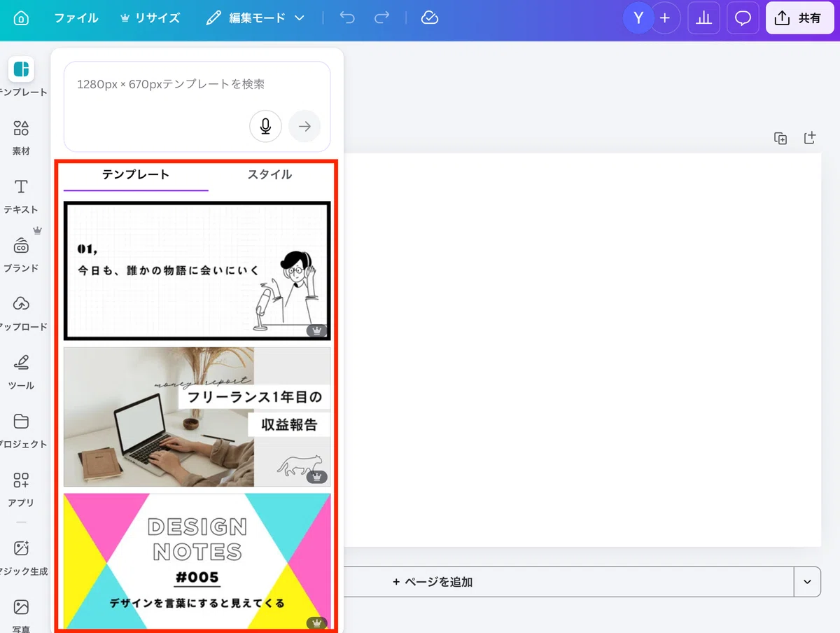Add a collaborator with plus button
This screenshot has width=840, height=633.
(x=665, y=18)
